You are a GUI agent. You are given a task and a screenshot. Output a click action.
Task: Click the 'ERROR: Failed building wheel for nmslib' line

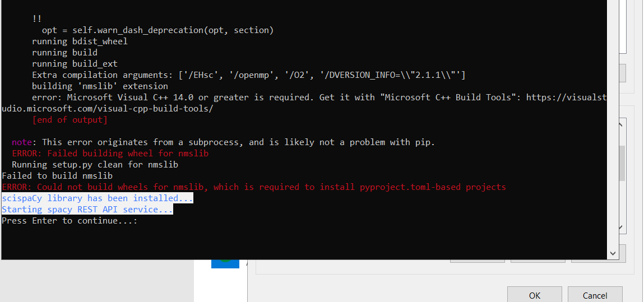[110, 154]
